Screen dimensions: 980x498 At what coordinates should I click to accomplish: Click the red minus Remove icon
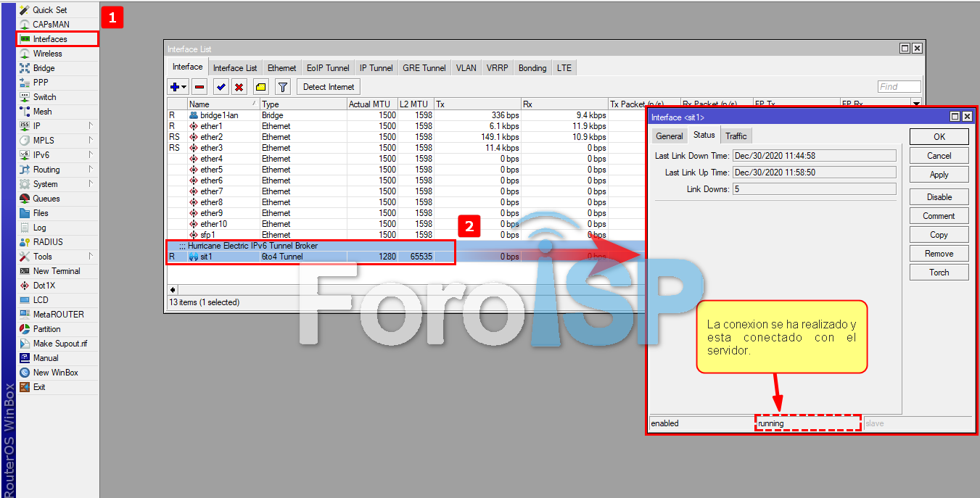(199, 87)
